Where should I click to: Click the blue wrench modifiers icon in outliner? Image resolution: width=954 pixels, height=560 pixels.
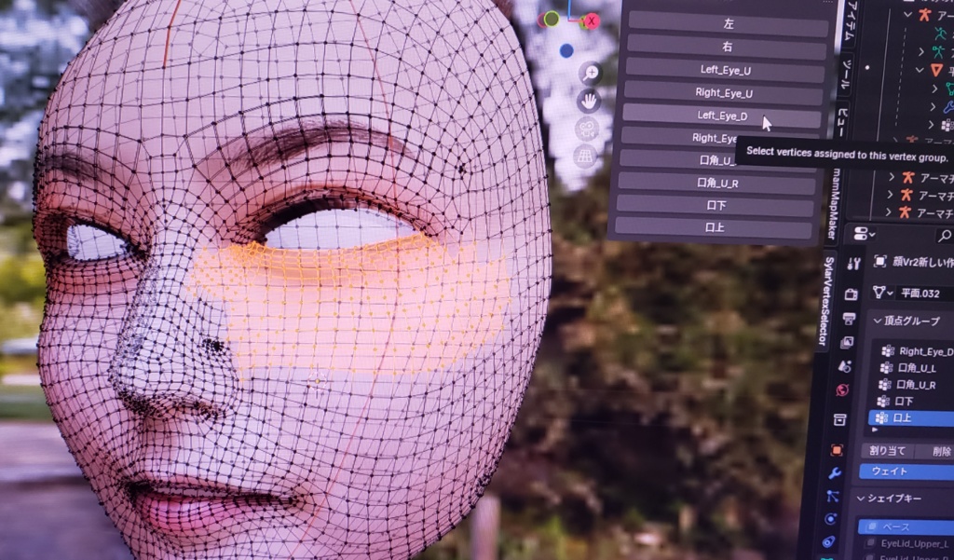(x=948, y=107)
